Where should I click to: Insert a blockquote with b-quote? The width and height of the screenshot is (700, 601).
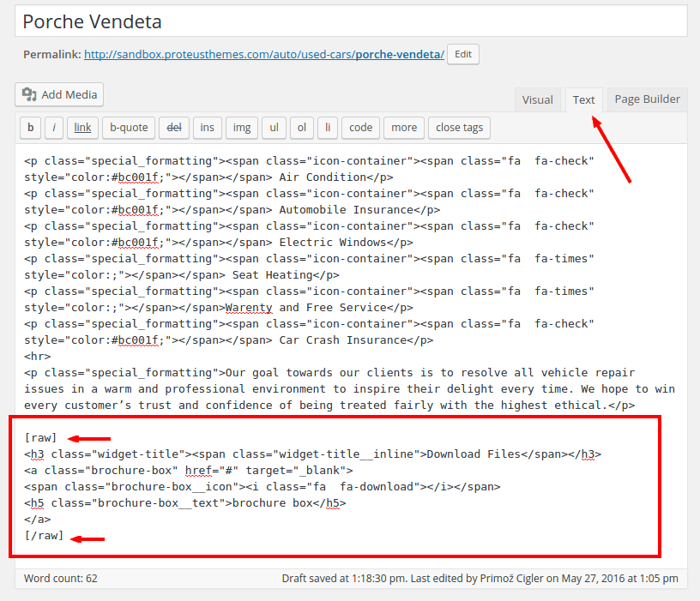pos(128,127)
